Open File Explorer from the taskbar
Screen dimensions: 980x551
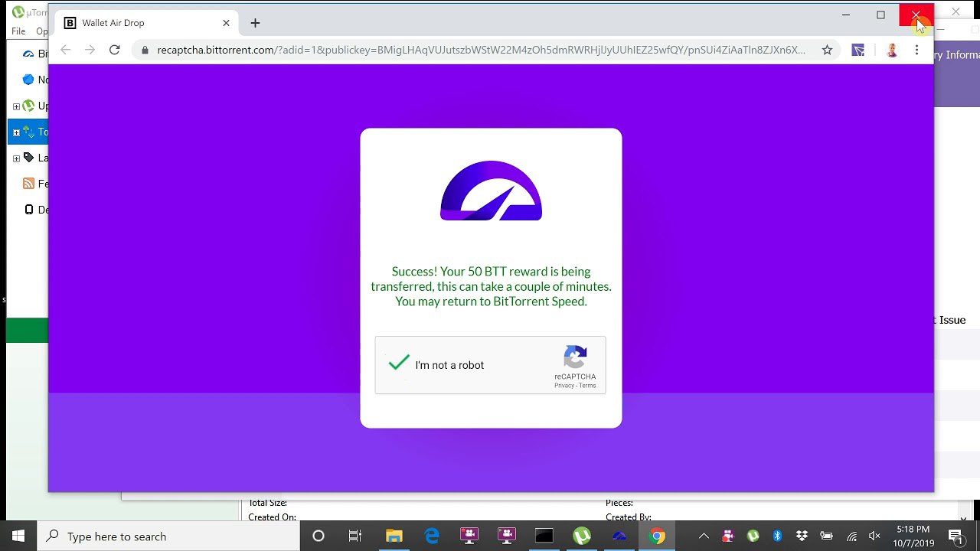point(394,536)
